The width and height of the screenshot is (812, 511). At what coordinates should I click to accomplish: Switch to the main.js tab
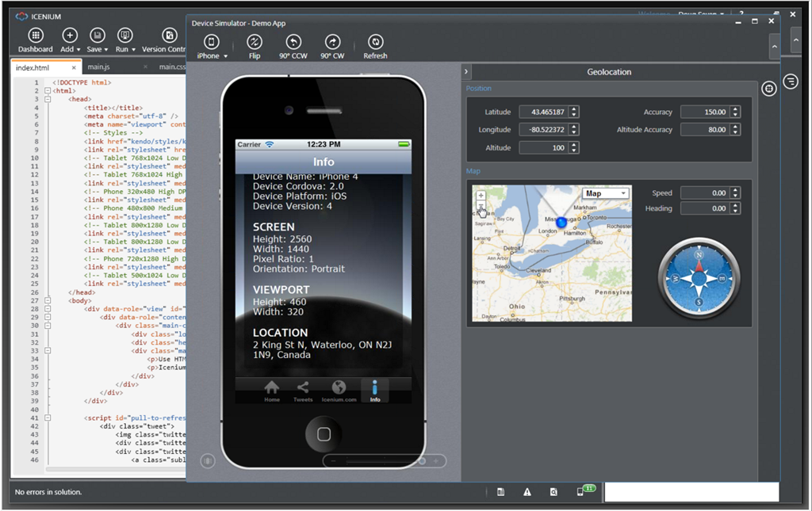tap(98, 67)
